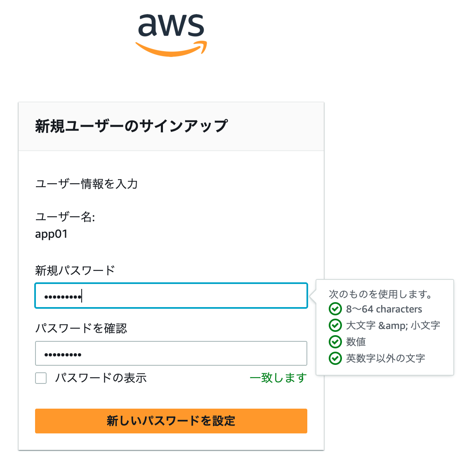This screenshot has height=459, width=476.
Task: Submit with 新しいパスワードを設定 button
Action: pyautogui.click(x=171, y=421)
